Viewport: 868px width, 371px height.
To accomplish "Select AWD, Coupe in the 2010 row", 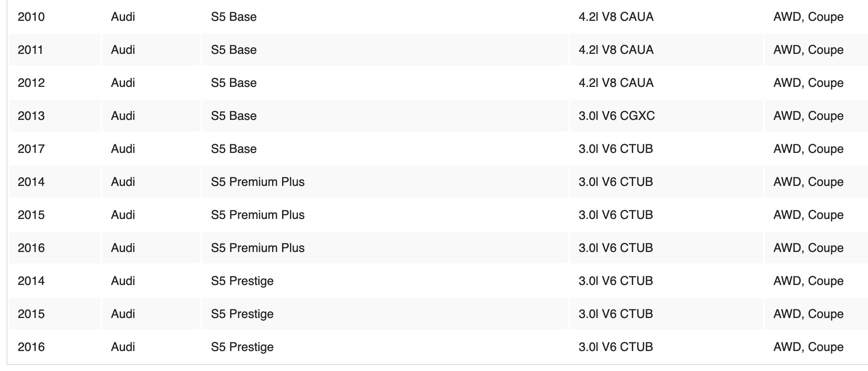I will (x=808, y=17).
